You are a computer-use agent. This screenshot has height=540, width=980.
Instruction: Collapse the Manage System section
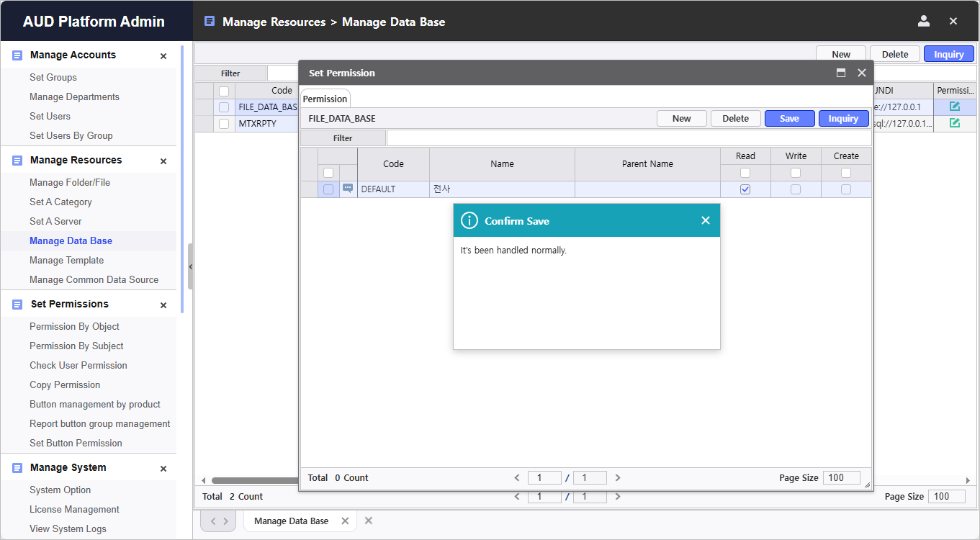click(x=163, y=469)
